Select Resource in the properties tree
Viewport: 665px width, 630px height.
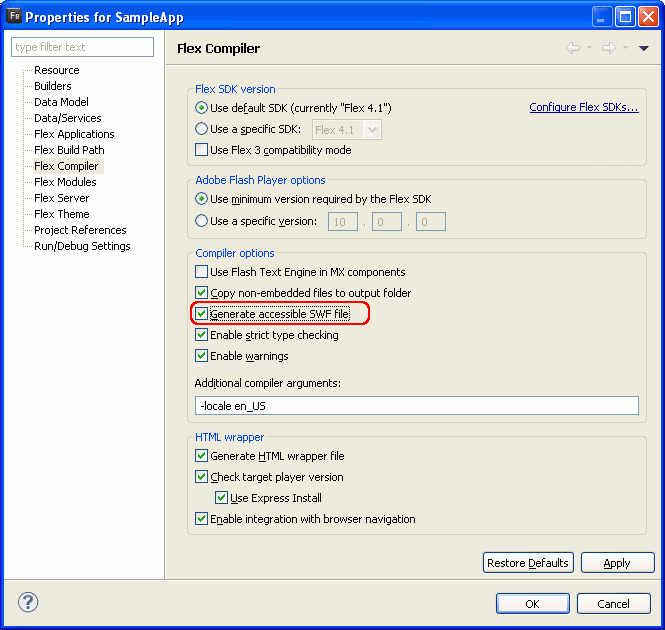57,70
